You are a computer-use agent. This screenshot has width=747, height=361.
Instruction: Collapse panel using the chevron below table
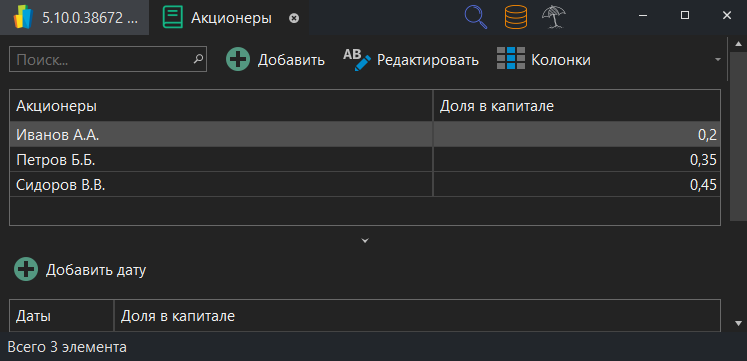coord(365,241)
